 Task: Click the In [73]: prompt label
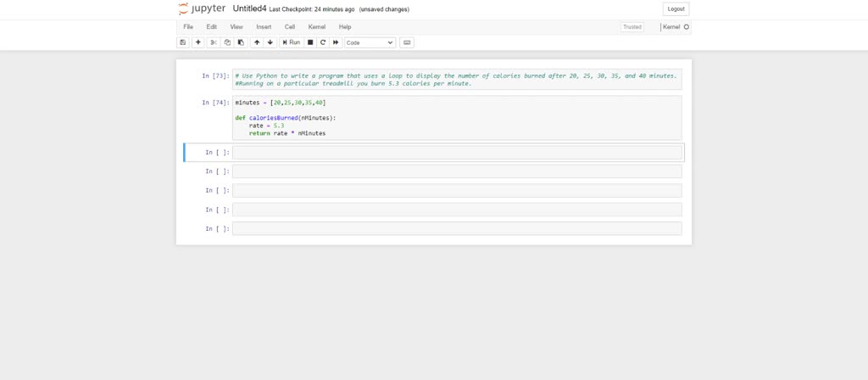click(215, 75)
